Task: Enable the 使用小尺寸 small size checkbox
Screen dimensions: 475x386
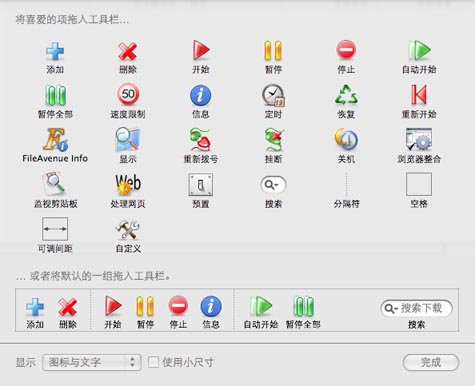Action: (x=153, y=362)
